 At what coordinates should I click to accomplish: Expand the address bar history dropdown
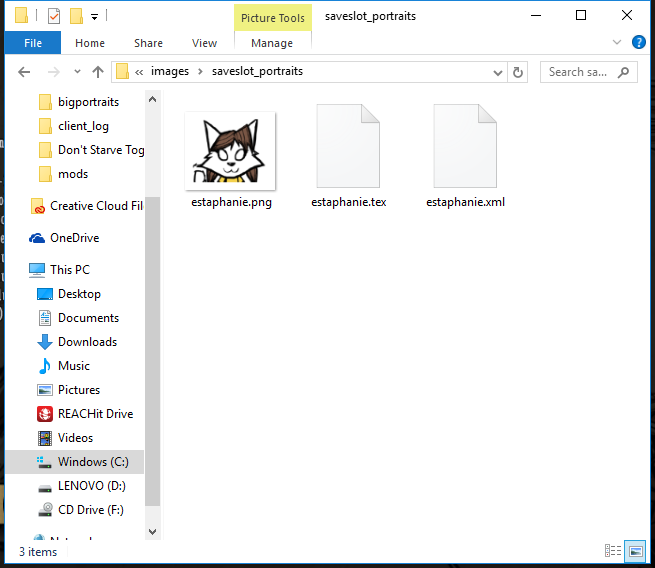(497, 72)
